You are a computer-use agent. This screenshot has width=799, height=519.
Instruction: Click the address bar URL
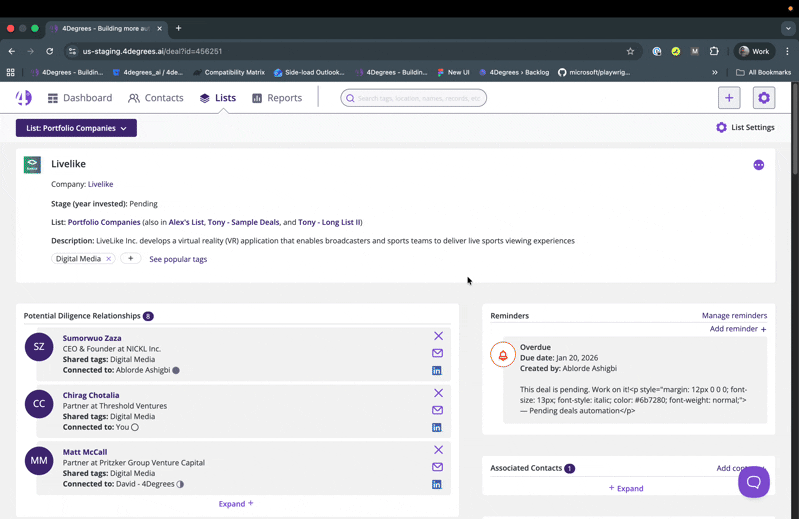coord(152,51)
